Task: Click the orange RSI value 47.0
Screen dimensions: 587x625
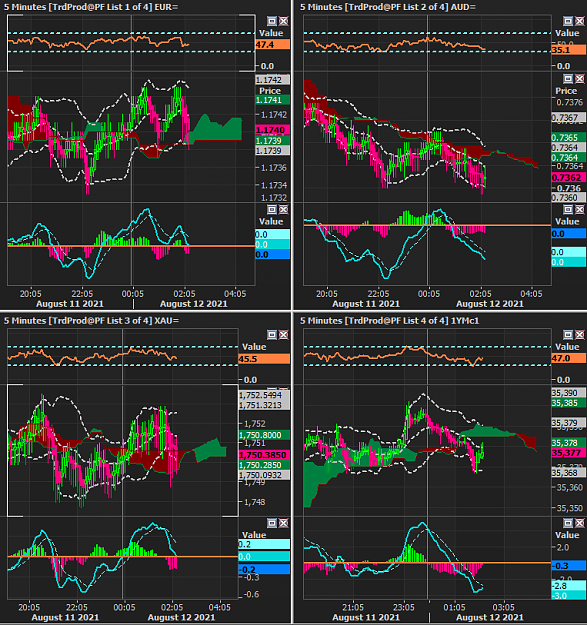Action: point(569,358)
